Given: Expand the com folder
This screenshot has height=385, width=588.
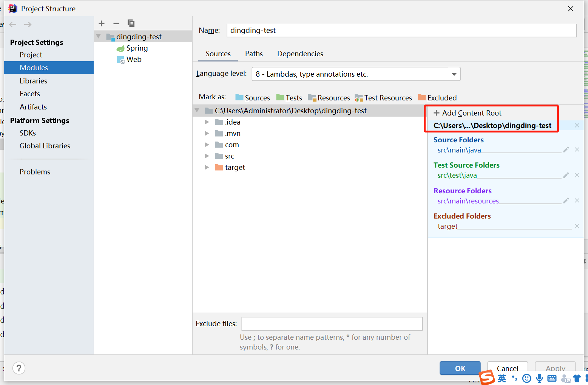Looking at the screenshot, I should tap(207, 145).
